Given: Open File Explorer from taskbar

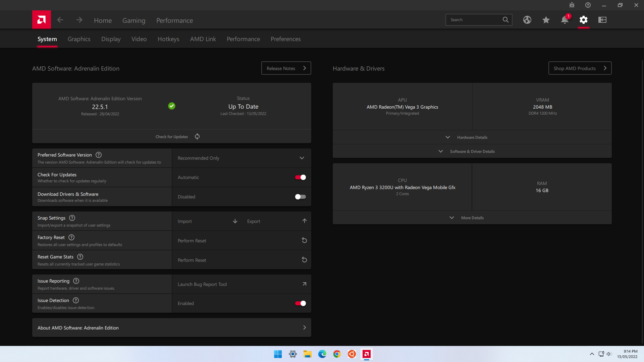Looking at the screenshot, I should pos(308,354).
